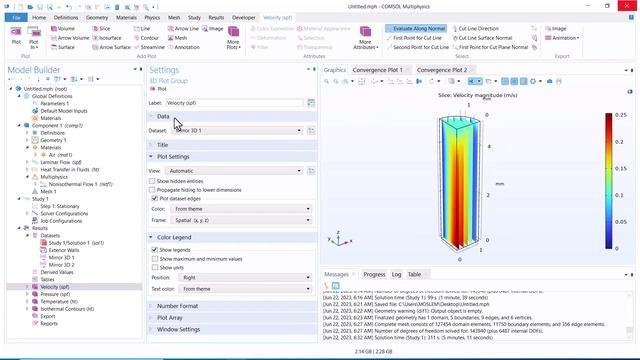Image resolution: width=640 pixels, height=360 pixels.
Task: Expand the Window Settings section
Action: [x=232, y=329]
